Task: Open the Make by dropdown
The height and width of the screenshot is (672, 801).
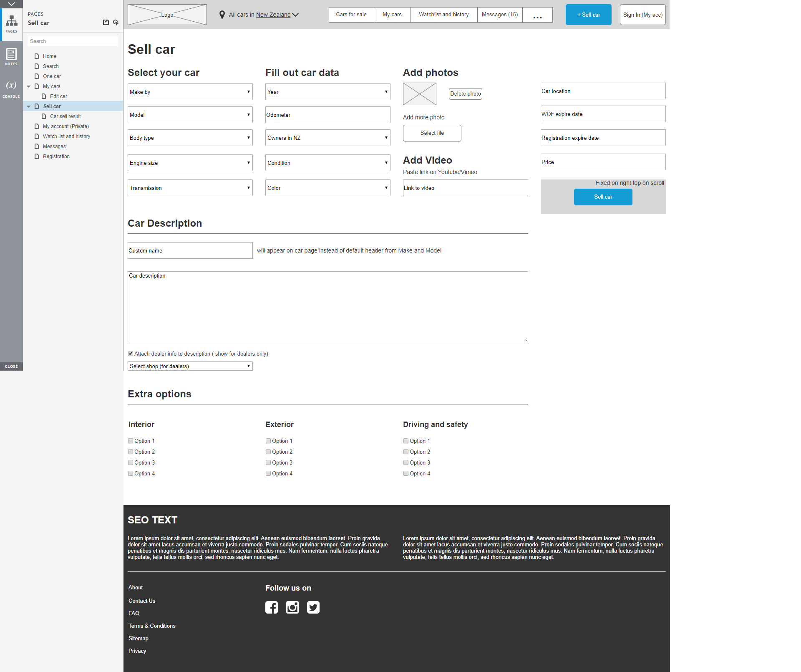Action: [x=190, y=92]
